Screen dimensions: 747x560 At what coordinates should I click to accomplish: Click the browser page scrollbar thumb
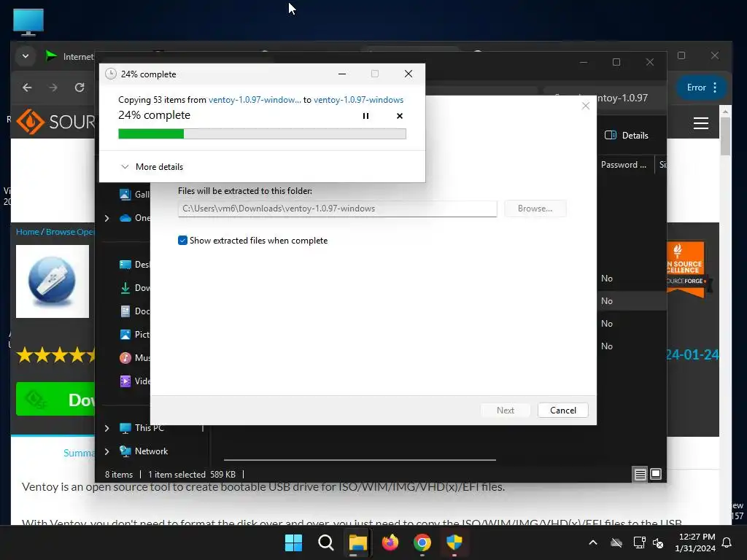point(725,136)
